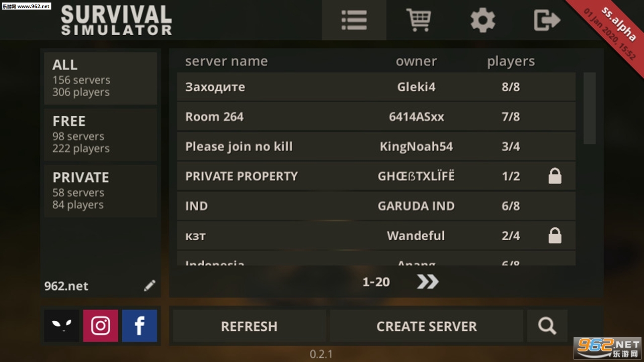Select the FREE servers filter
Viewport: 644px width, 362px height.
[101, 134]
